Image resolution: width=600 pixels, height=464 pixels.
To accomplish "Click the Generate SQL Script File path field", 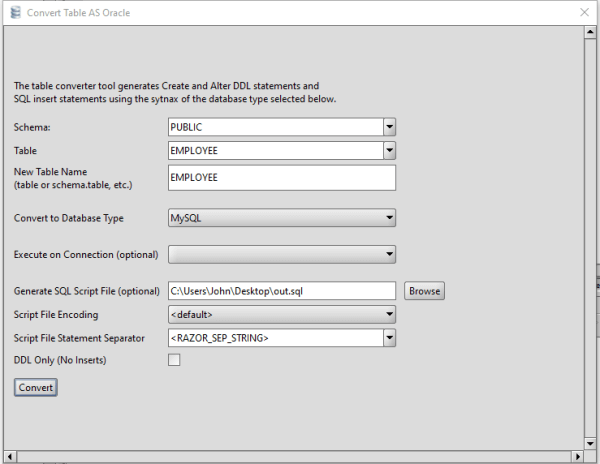I will pos(282,291).
